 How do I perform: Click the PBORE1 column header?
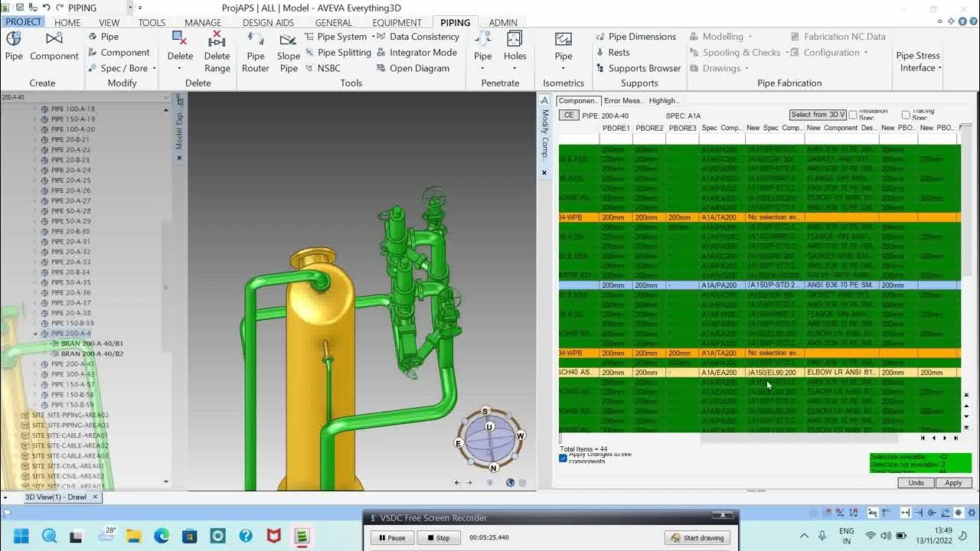click(x=616, y=128)
